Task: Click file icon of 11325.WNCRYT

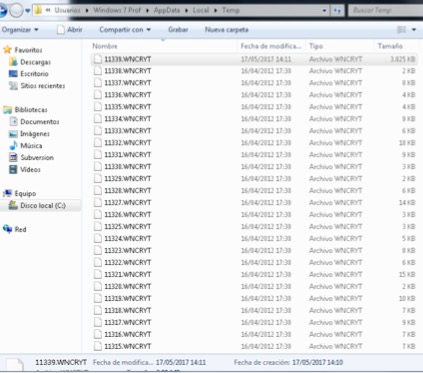Action: coord(98,226)
